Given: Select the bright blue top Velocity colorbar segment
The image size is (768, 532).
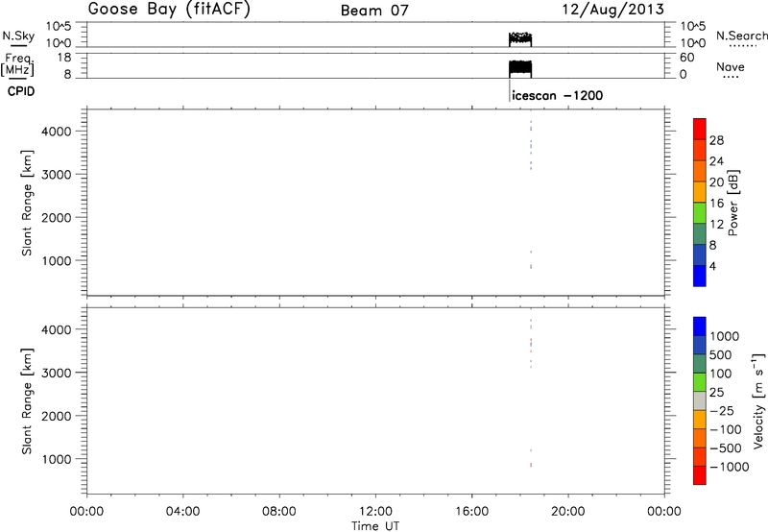Looking at the screenshot, I should 700,326.
